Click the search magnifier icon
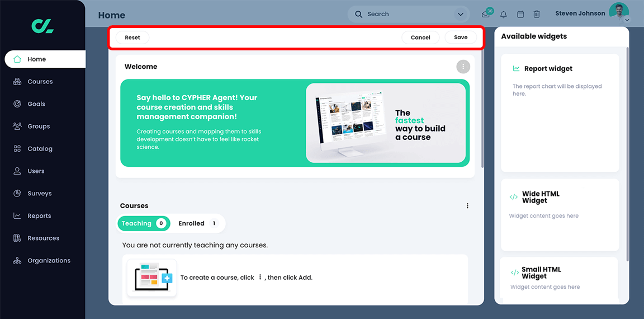 pos(358,14)
